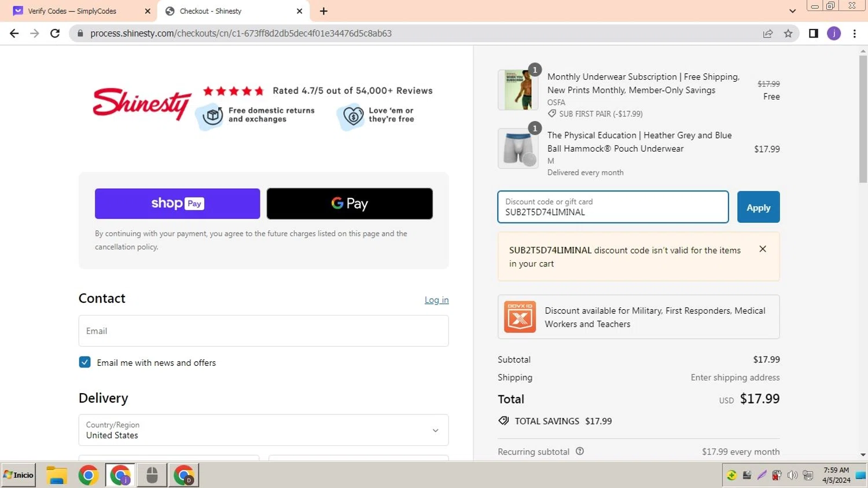Apply the discount code
The height and width of the screenshot is (488, 868).
(758, 207)
